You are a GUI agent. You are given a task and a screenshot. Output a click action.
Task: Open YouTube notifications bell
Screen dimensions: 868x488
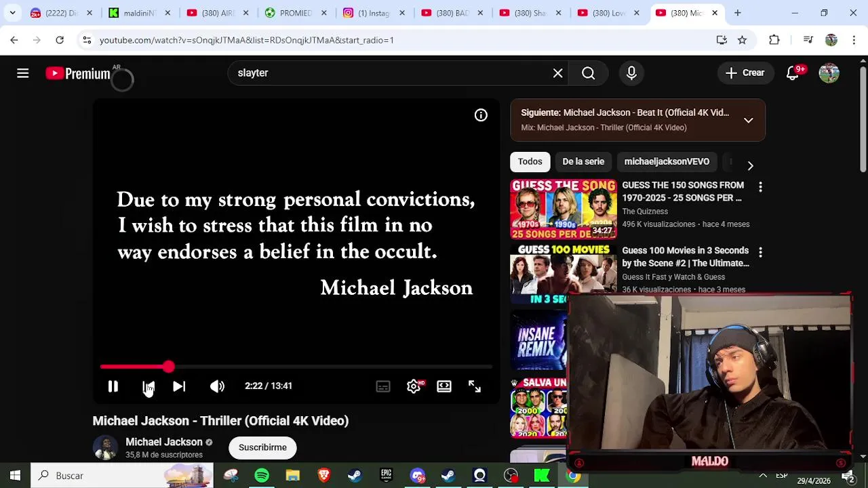pyautogui.click(x=793, y=73)
